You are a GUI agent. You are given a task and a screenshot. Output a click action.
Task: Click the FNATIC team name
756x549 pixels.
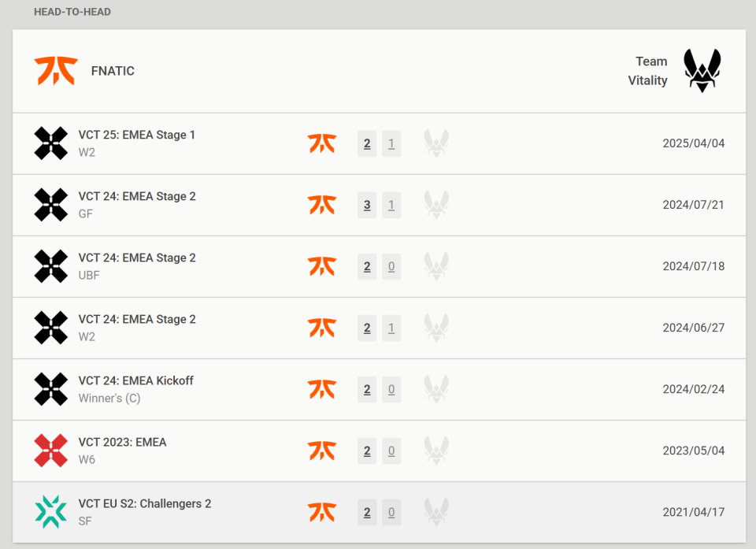(113, 71)
